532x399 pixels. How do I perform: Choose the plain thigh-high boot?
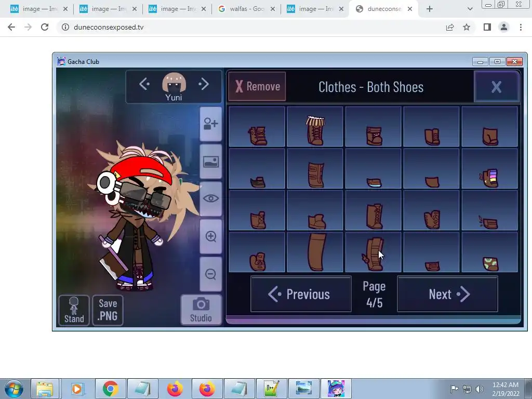coord(315,252)
